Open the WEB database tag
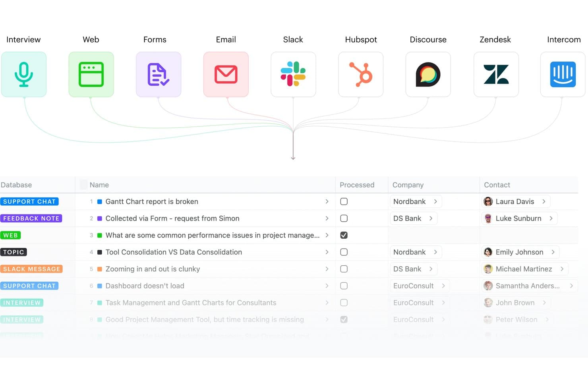The image size is (588, 392). pos(11,235)
